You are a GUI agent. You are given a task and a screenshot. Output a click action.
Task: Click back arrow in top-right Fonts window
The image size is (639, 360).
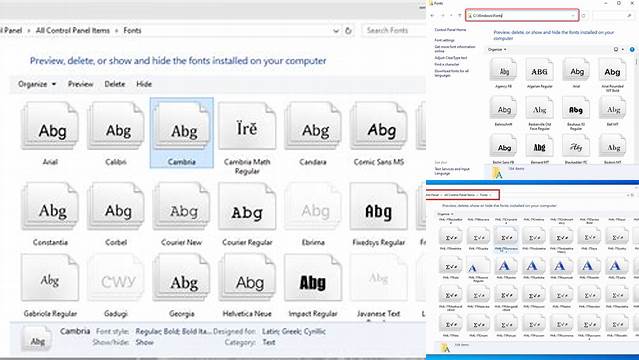click(x=432, y=15)
